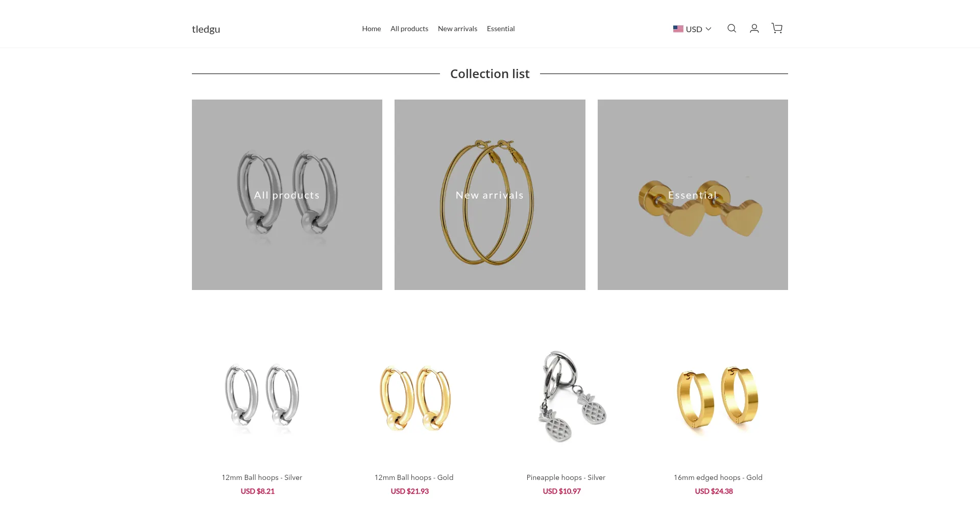View the gold ball hoops product image

(414, 398)
